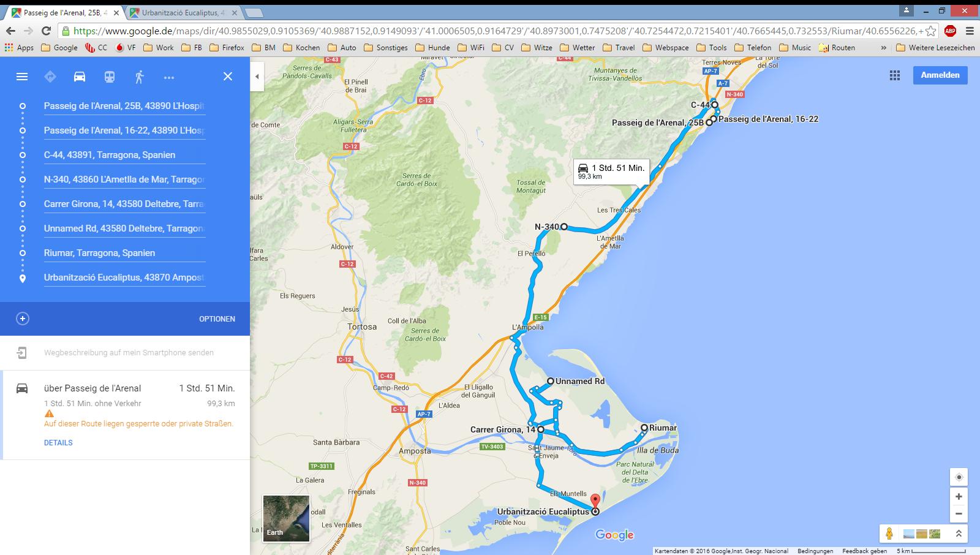Click N-340 waypoint marker on map
Viewport: 980px width, 555px height.
pos(563,227)
